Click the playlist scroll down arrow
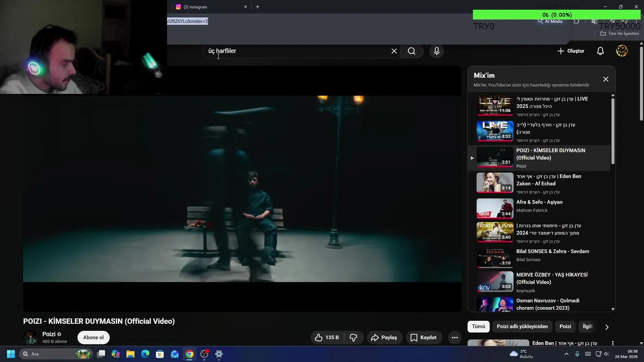The width and height of the screenshot is (644, 362). click(613, 309)
